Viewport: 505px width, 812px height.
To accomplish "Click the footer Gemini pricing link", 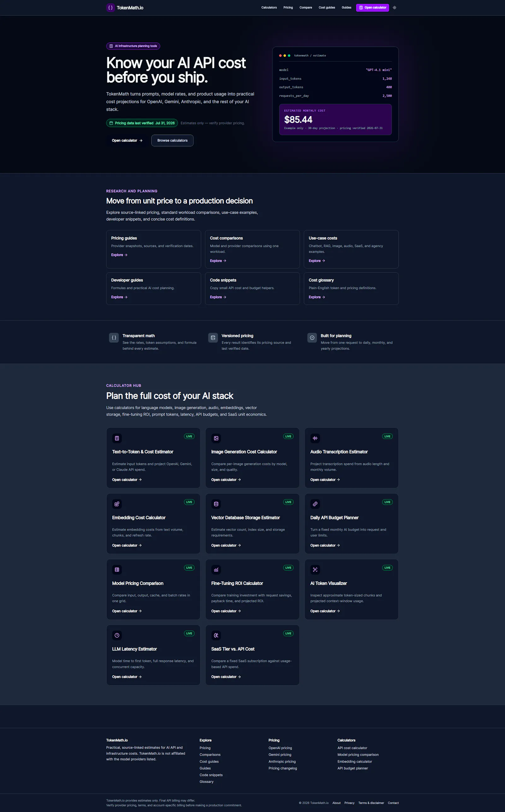I will pyautogui.click(x=280, y=755).
